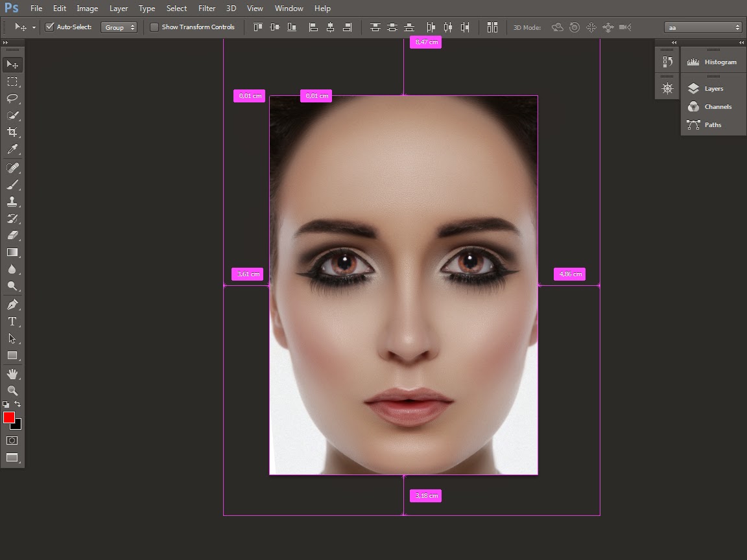Image resolution: width=747 pixels, height=560 pixels.
Task: Open the workspace dropdown labeled aa
Action: click(x=703, y=27)
